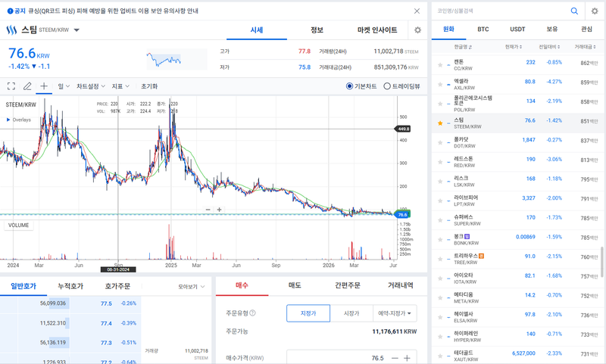This screenshot has width=606, height=364.
Task: Open the 모아보기 dropdown
Action: point(192,287)
